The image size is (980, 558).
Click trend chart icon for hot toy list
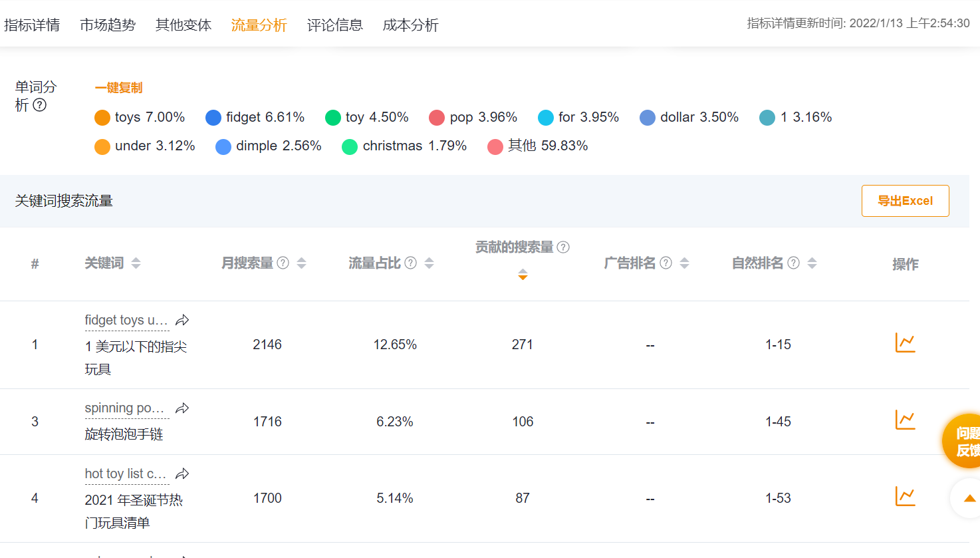[x=905, y=497]
